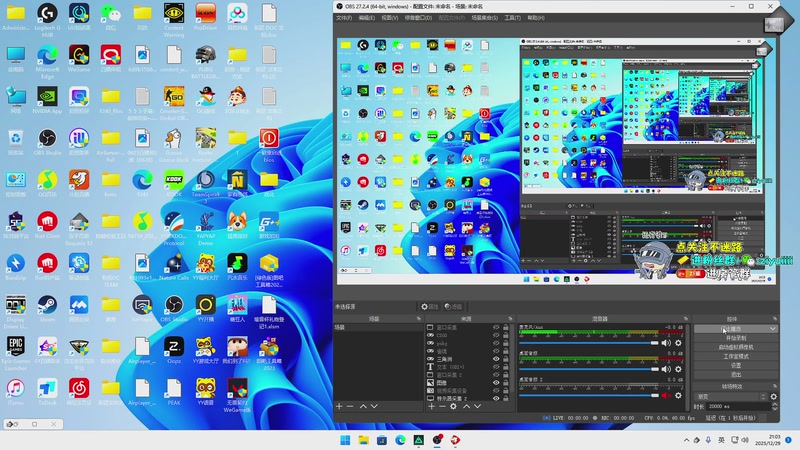Image resolution: width=800 pixels, height=450 pixels.
Task: Toggle lock of CSGO source
Action: coord(506,335)
